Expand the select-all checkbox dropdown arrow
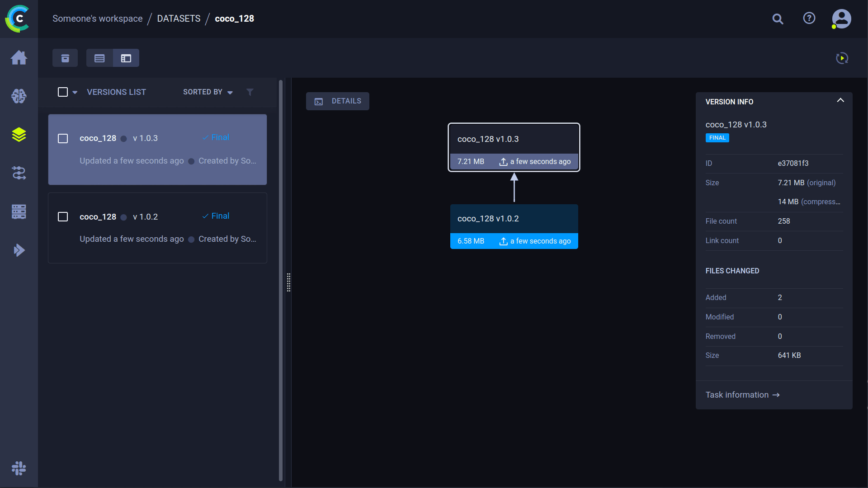The width and height of the screenshot is (868, 488). point(75,93)
